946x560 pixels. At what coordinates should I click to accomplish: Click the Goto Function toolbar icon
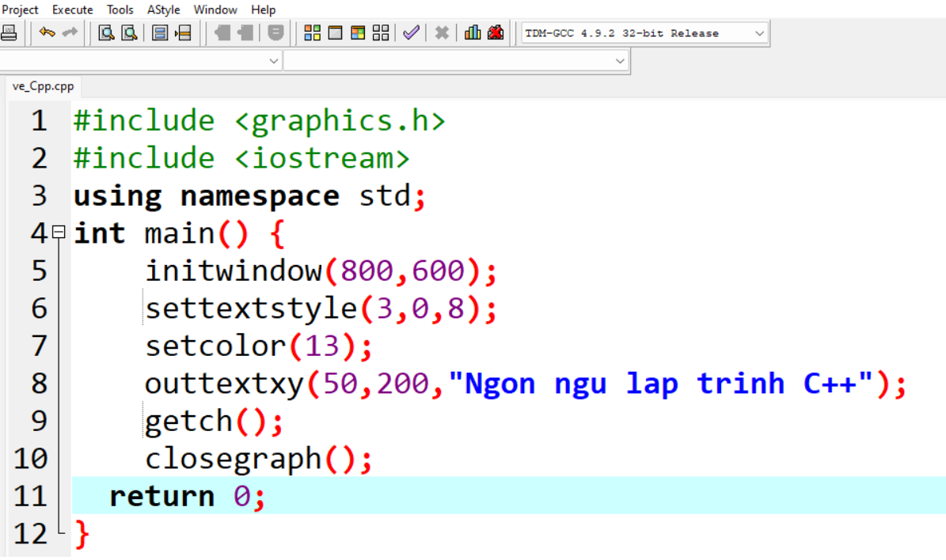click(x=160, y=32)
